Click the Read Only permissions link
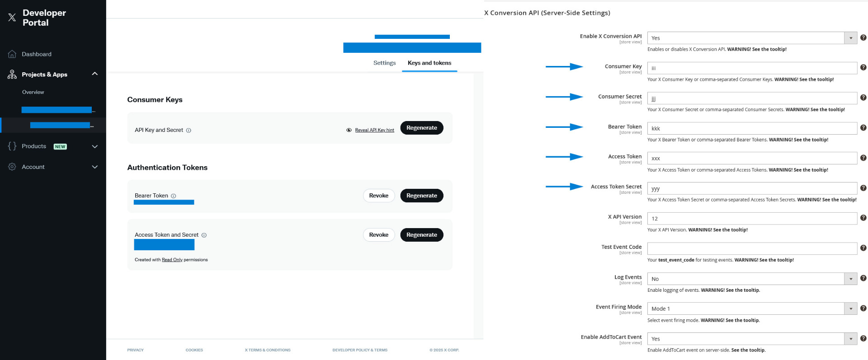The image size is (868, 360). 172,260
